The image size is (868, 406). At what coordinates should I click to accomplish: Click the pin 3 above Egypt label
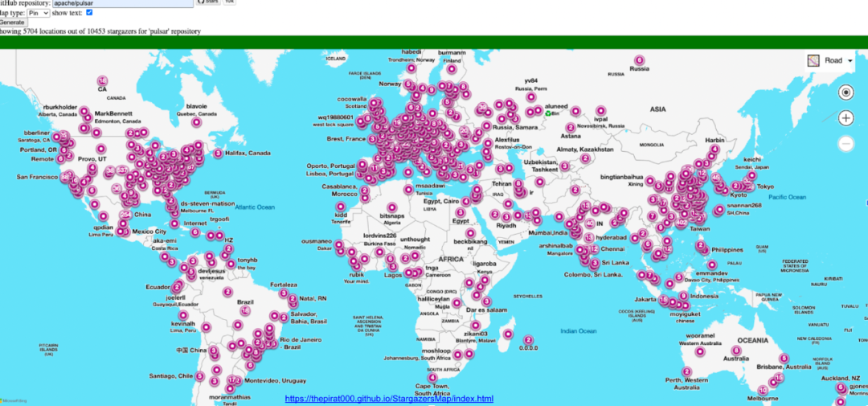[x=460, y=213]
